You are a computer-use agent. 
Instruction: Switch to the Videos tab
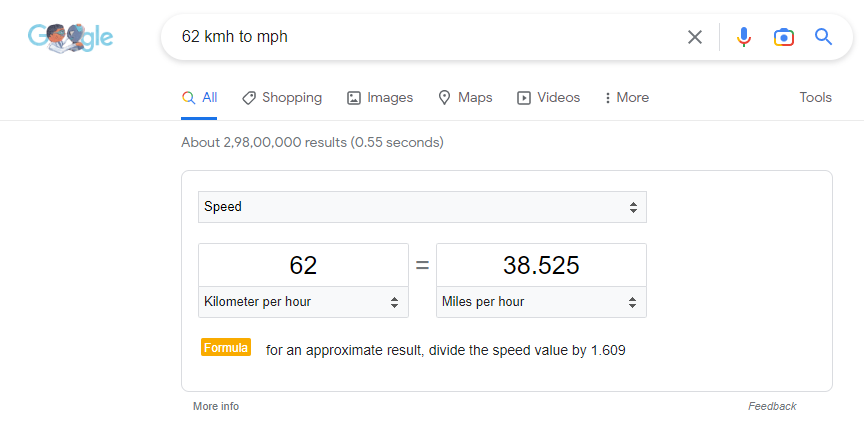(x=548, y=98)
